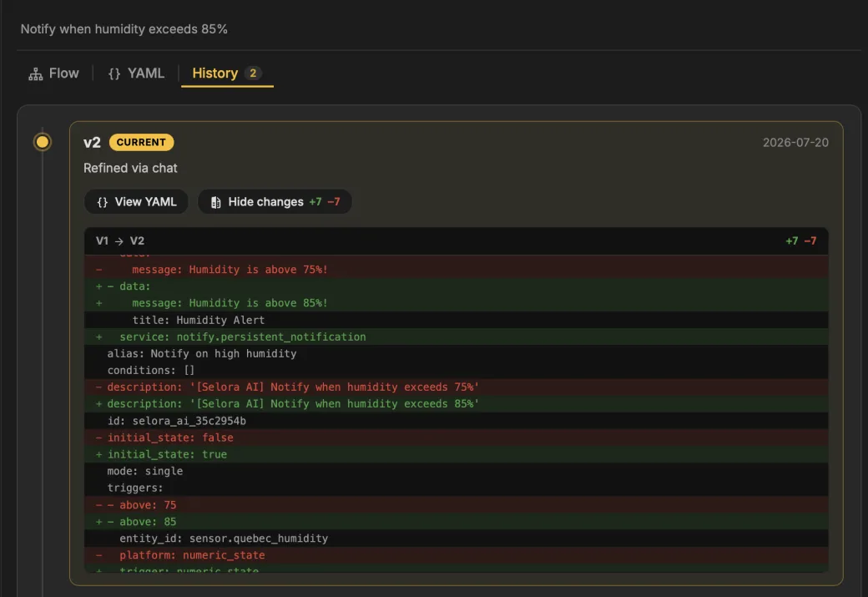Click braces icon in View YAML button
The image size is (868, 597).
click(x=103, y=202)
